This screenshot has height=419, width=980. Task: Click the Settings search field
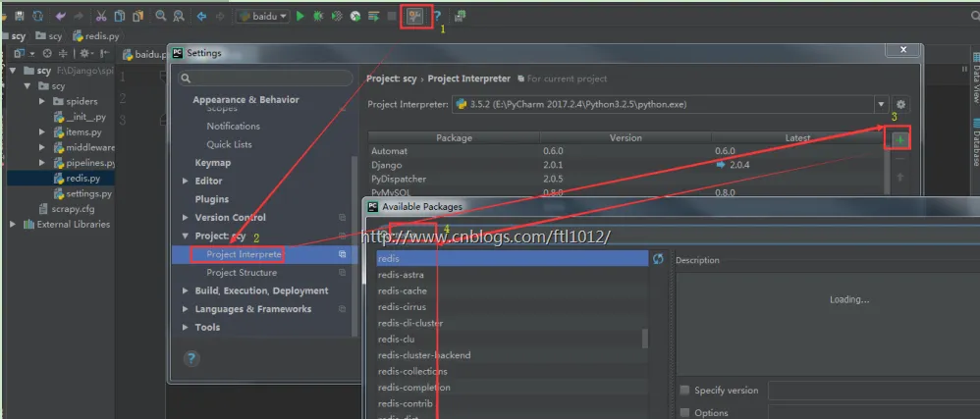(x=265, y=79)
